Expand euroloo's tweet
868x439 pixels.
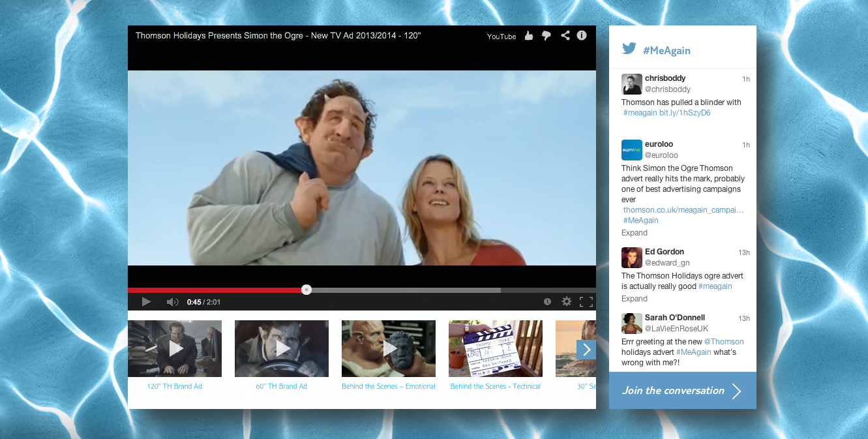pos(635,233)
